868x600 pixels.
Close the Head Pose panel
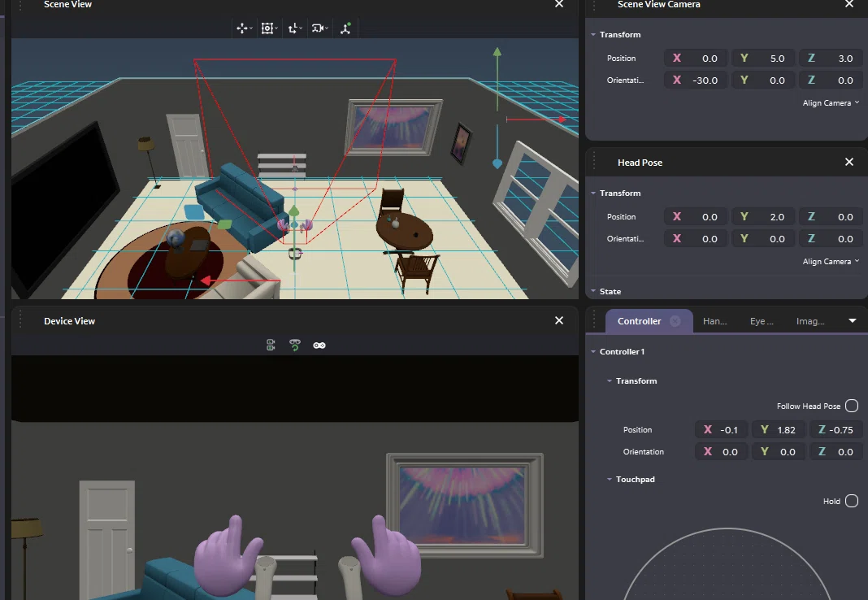[849, 162]
